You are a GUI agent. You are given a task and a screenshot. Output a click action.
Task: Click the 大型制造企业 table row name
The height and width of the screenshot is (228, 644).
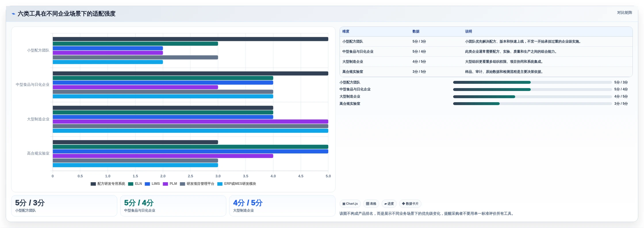pyautogui.click(x=353, y=62)
